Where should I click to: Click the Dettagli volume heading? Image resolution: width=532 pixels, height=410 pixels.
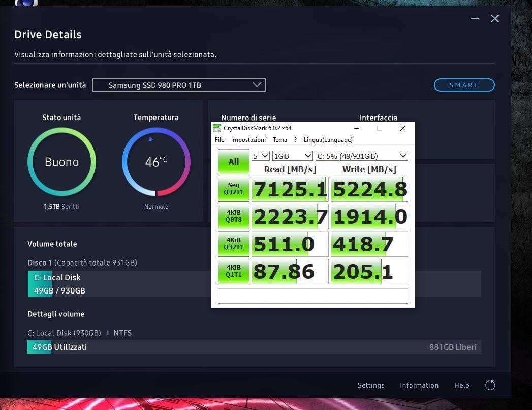pyautogui.click(x=56, y=314)
